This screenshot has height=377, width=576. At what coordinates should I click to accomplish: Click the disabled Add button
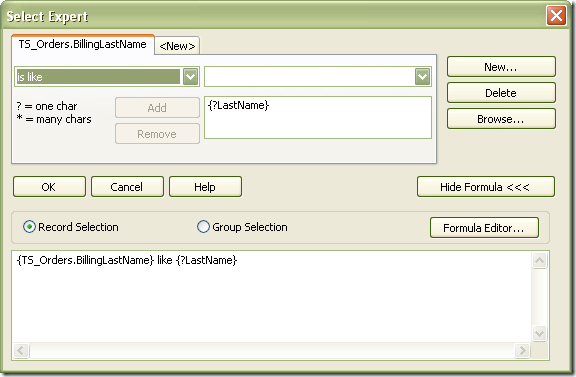coord(157,108)
